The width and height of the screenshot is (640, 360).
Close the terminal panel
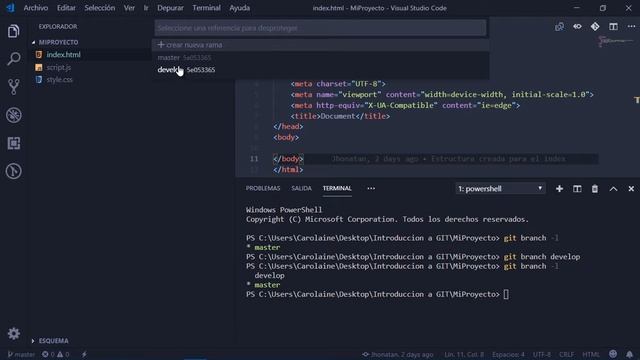tap(631, 189)
